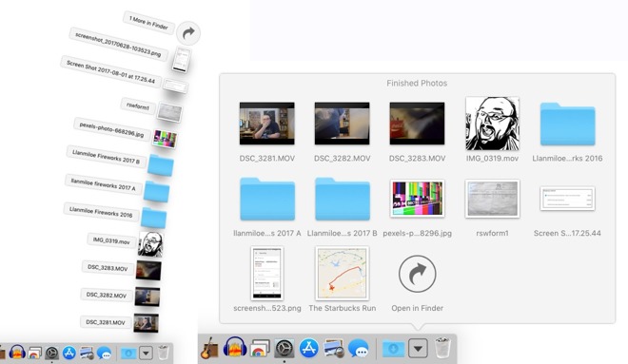Click the 1 More in Finder arrow in the fan stack
Viewport: 628px width, 364px height.
[188, 33]
